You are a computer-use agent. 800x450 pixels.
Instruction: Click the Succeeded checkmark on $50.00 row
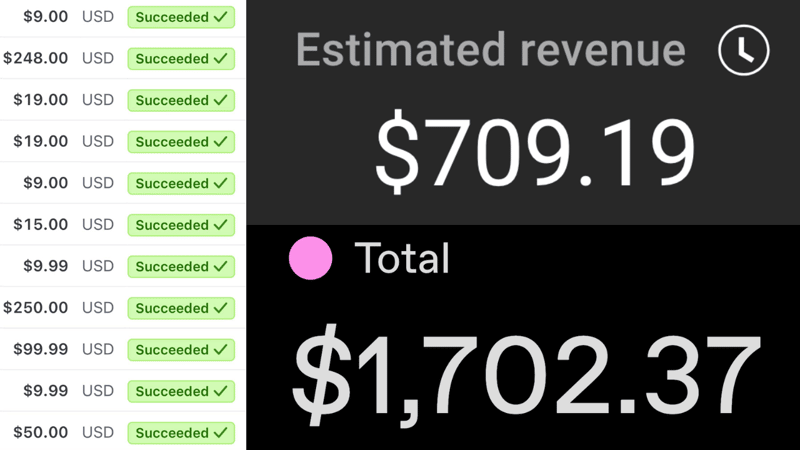click(221, 433)
